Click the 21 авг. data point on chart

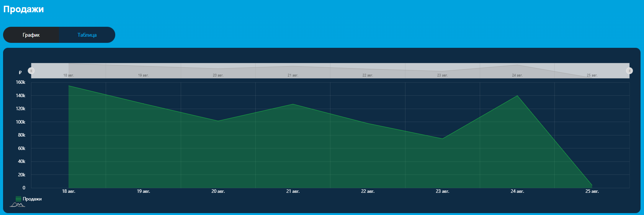tap(293, 104)
